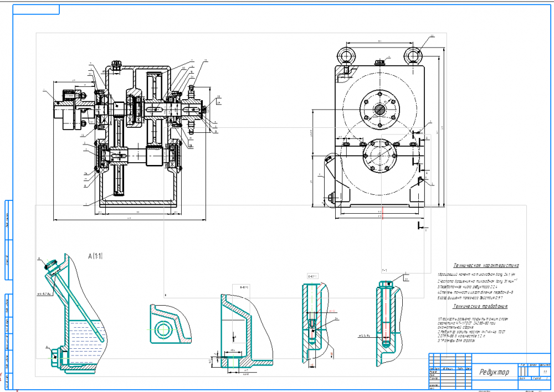554x392 pixels.
Task: Select the "A(1:1)" detail view label
Action: click(x=96, y=256)
